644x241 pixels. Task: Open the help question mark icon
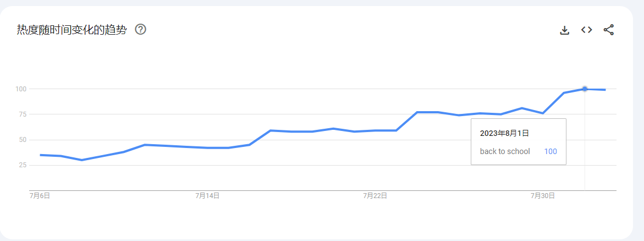pos(140,30)
